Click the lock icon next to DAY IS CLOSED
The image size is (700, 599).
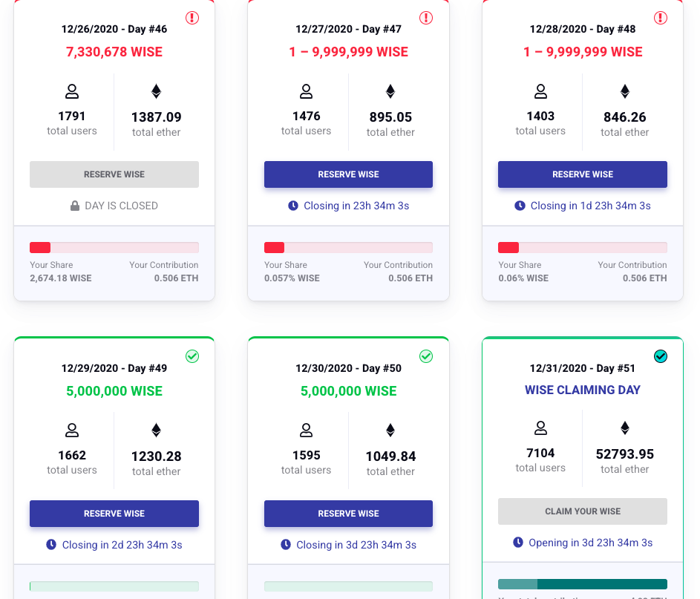coord(75,206)
